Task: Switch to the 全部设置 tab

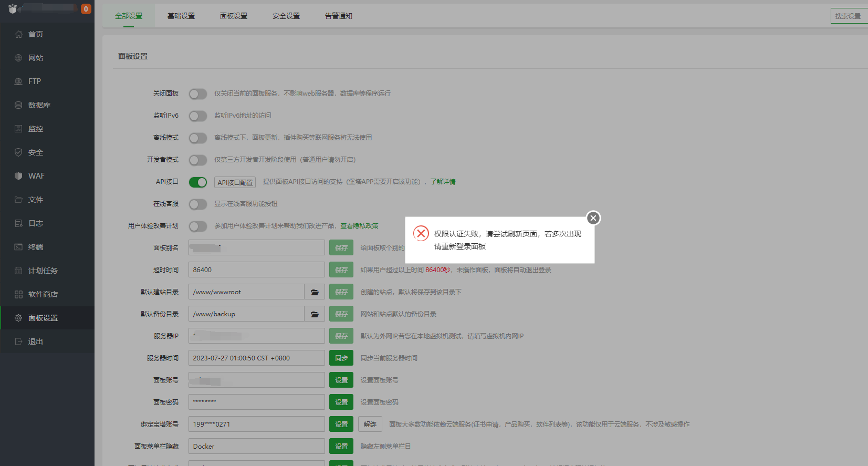Action: coord(129,16)
